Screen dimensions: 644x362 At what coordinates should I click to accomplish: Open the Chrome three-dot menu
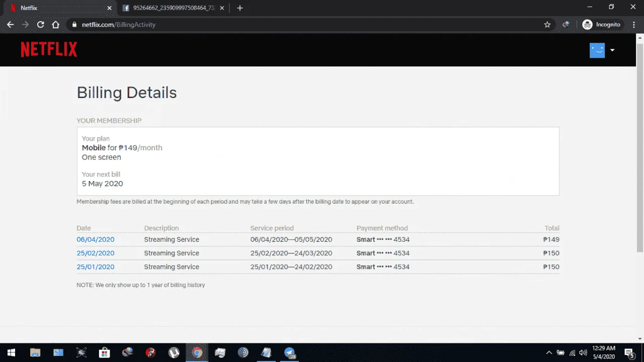point(633,25)
